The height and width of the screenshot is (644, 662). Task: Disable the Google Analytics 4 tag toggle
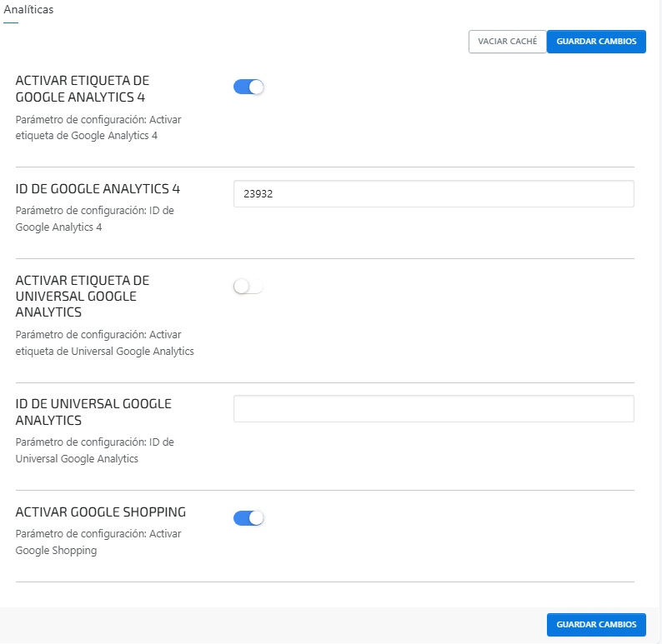click(x=248, y=87)
